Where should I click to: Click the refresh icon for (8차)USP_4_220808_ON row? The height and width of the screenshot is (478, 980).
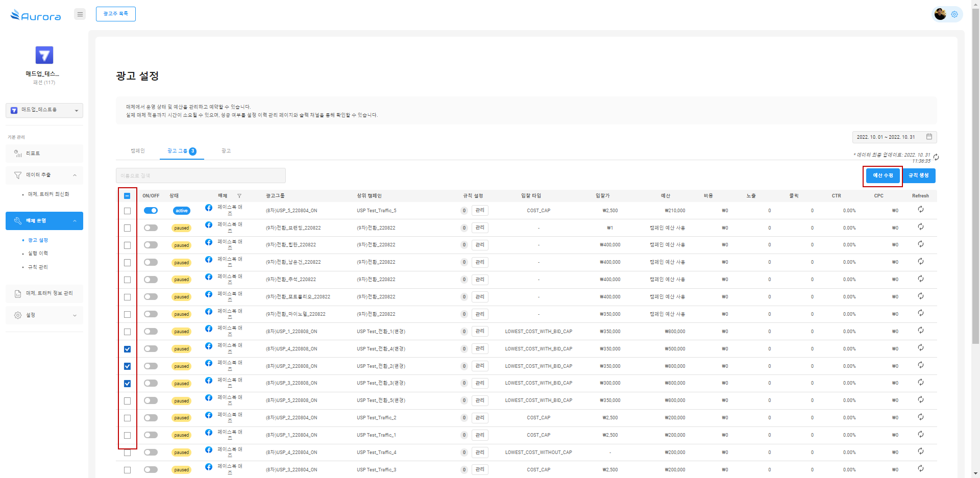coord(920,348)
